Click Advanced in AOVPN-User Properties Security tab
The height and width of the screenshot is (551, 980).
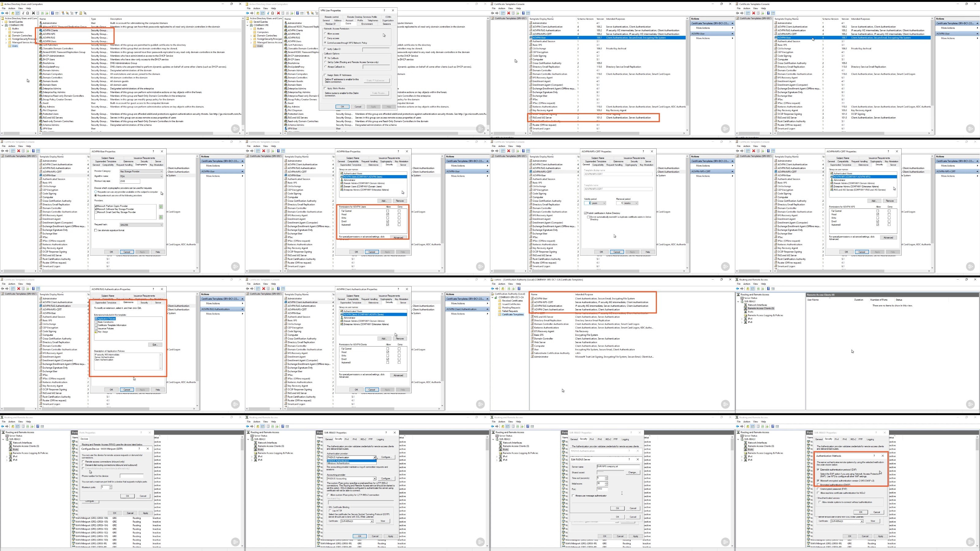point(398,237)
